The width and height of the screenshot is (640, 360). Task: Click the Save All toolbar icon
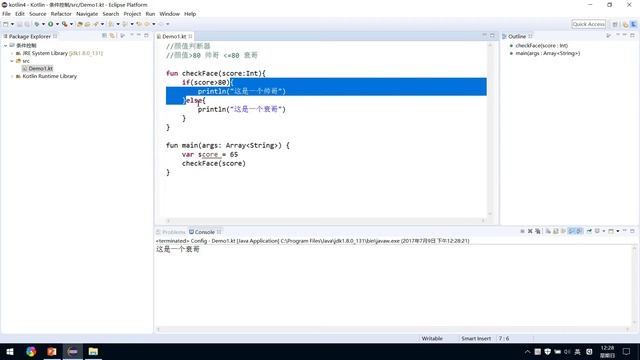(x=27, y=24)
